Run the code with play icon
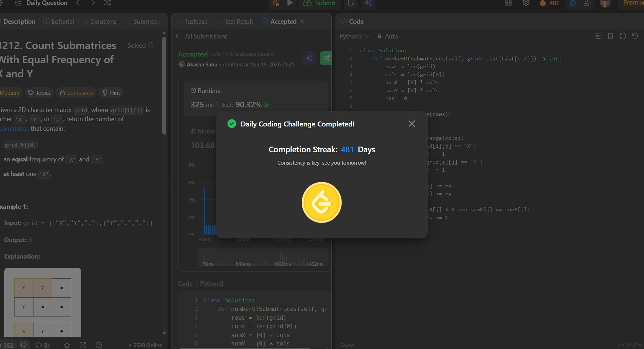 tap(290, 3)
